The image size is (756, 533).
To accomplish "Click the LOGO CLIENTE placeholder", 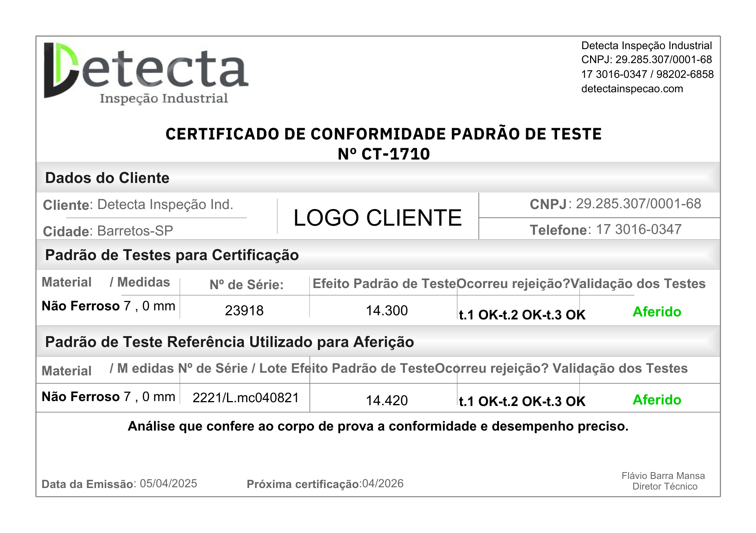I will point(378,218).
